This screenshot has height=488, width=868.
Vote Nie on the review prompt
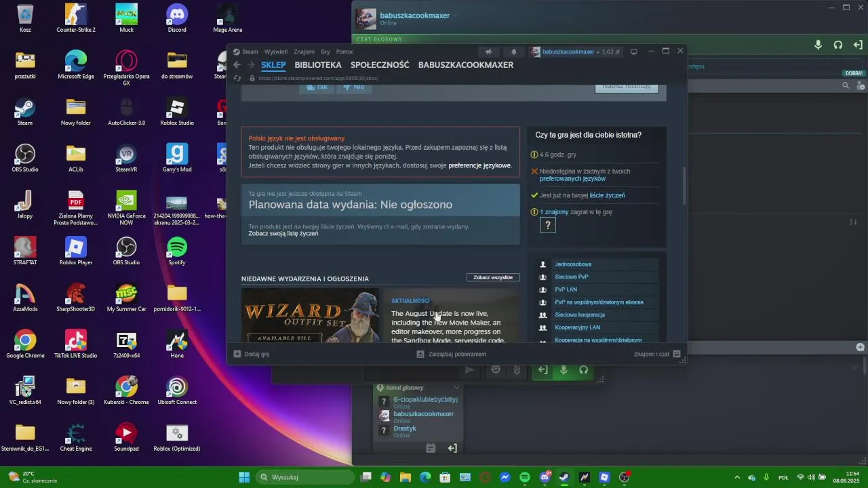(x=354, y=87)
